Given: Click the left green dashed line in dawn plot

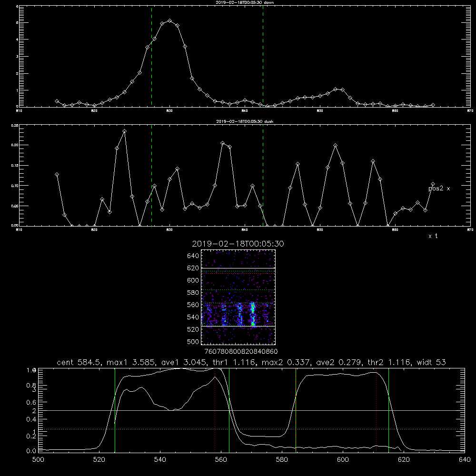Looking at the screenshot, I should click(x=151, y=56).
